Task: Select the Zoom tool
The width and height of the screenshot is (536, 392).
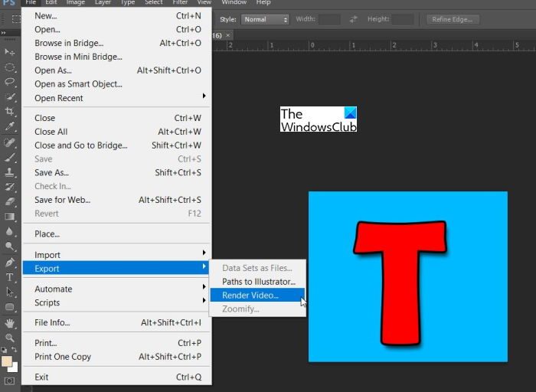Action: [x=9, y=338]
